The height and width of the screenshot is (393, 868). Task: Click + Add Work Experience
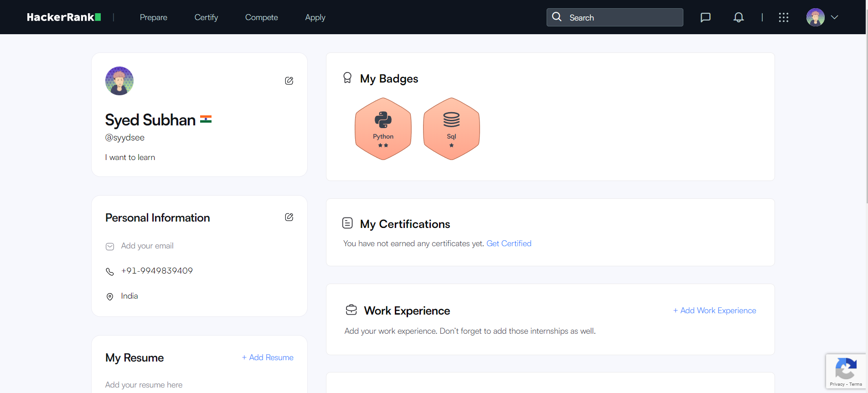(714, 310)
